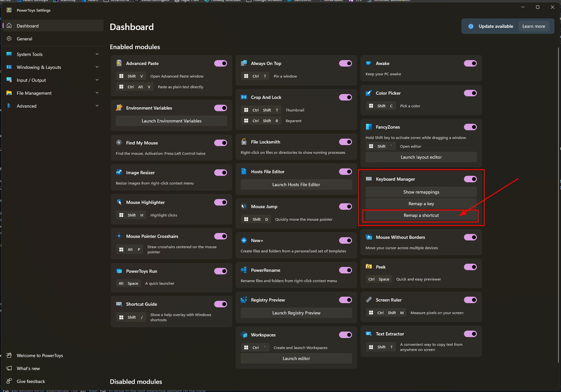
Task: Click the PowerRename module icon
Action: click(244, 270)
